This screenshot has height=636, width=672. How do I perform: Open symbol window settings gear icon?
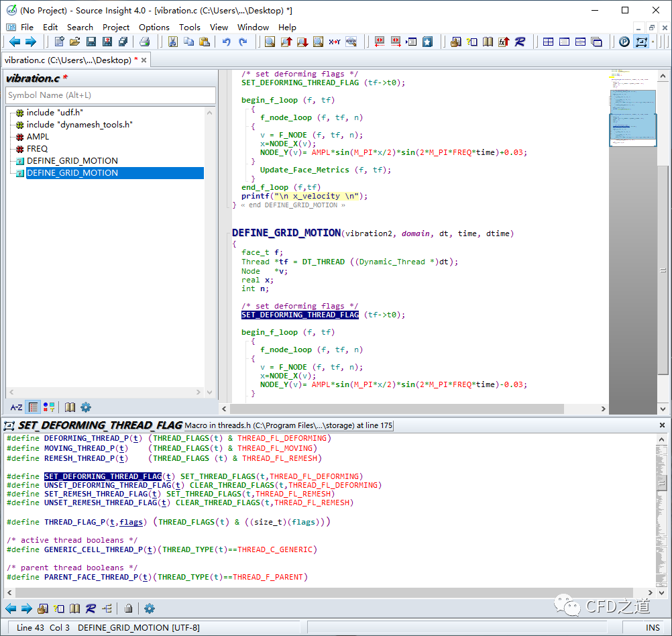point(86,407)
